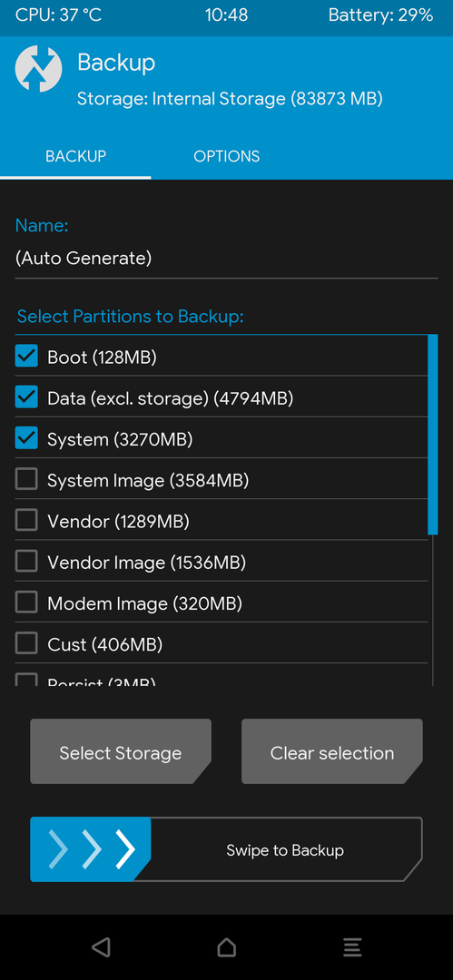Tap the Internal Storage info line
Viewport: 453px width, 980px height.
230,99
